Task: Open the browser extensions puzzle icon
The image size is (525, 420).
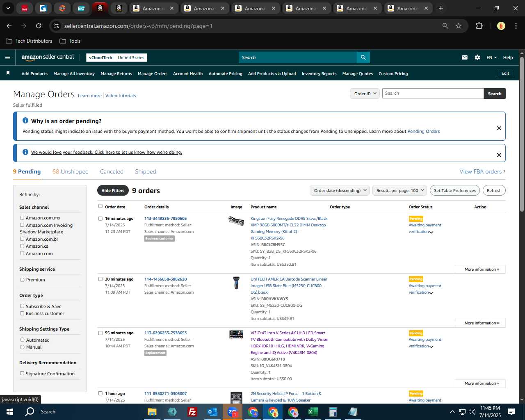Action: tap(479, 26)
